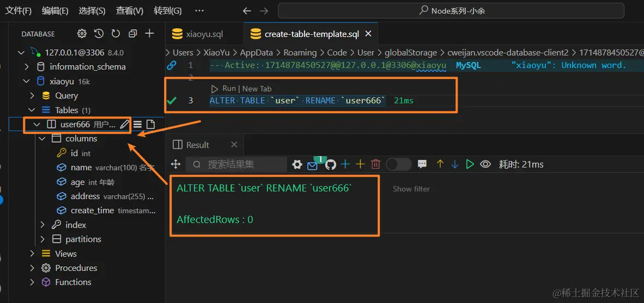Click the yellow plus icon

point(360,164)
